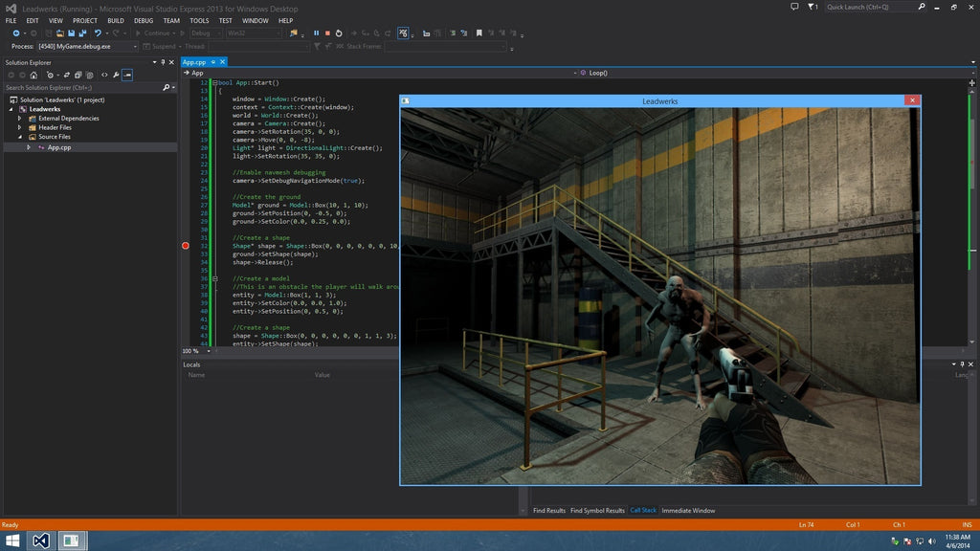Switch to the Find Symbol Results tab
Image resolution: width=980 pixels, height=551 pixels.
pyautogui.click(x=596, y=510)
